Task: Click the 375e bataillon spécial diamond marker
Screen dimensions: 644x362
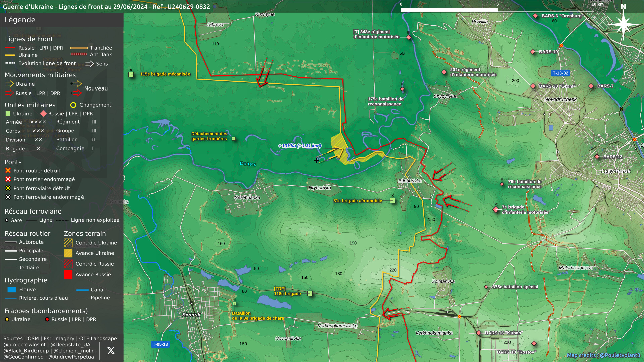Action: click(x=486, y=287)
